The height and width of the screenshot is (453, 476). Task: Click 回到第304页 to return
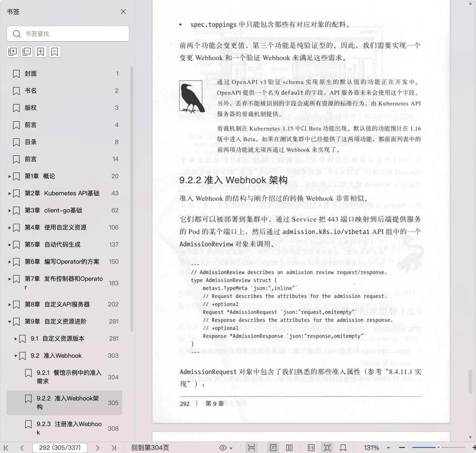tap(150, 448)
